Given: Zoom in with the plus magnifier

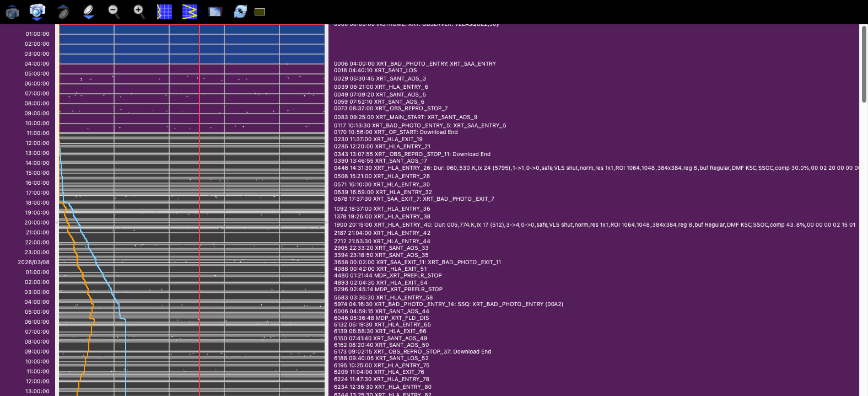Looking at the screenshot, I should click(139, 12).
